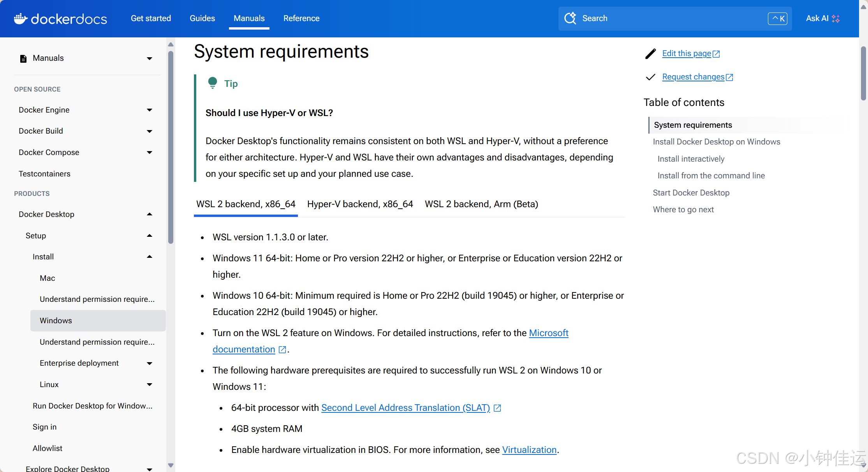Collapse the Docker Desktop section arrow
Image resolution: width=868 pixels, height=472 pixels.
click(x=150, y=214)
